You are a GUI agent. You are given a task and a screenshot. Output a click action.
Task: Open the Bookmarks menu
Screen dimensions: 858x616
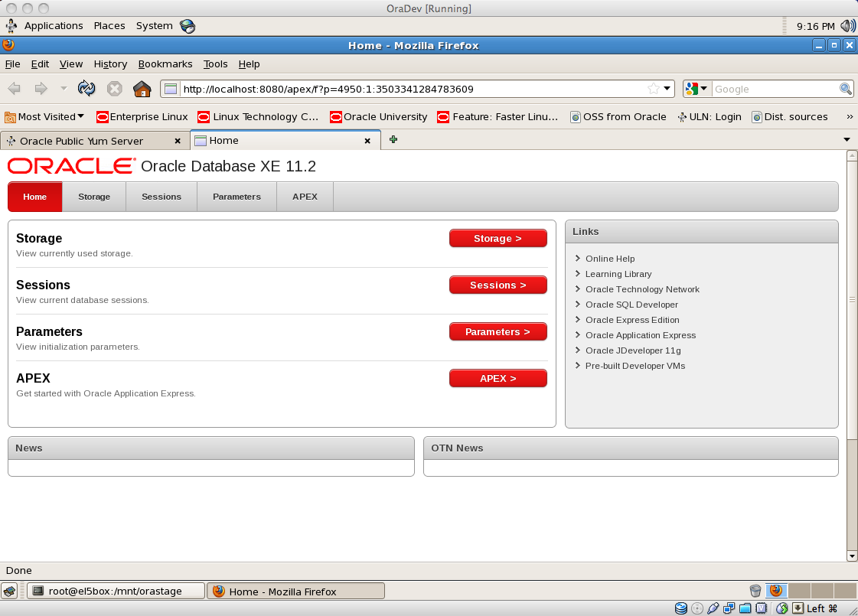(165, 64)
